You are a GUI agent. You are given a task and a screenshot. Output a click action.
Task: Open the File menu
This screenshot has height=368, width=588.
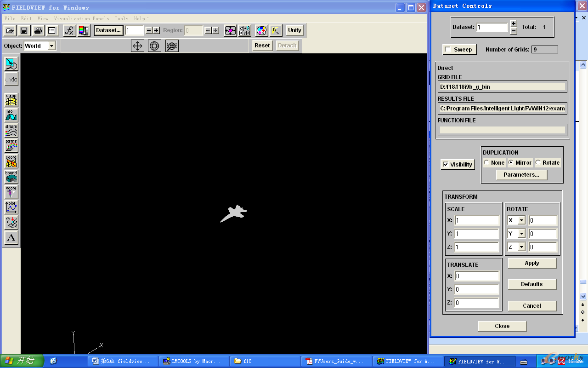[x=10, y=18]
